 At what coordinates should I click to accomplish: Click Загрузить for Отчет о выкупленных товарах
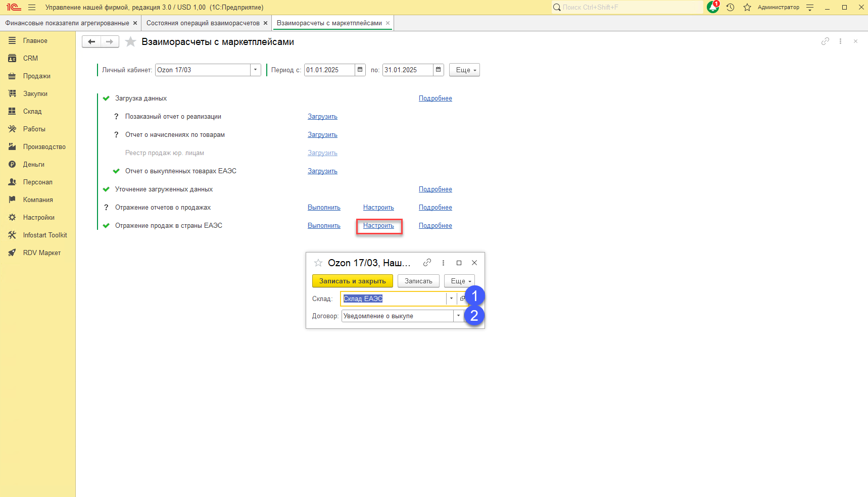point(322,171)
